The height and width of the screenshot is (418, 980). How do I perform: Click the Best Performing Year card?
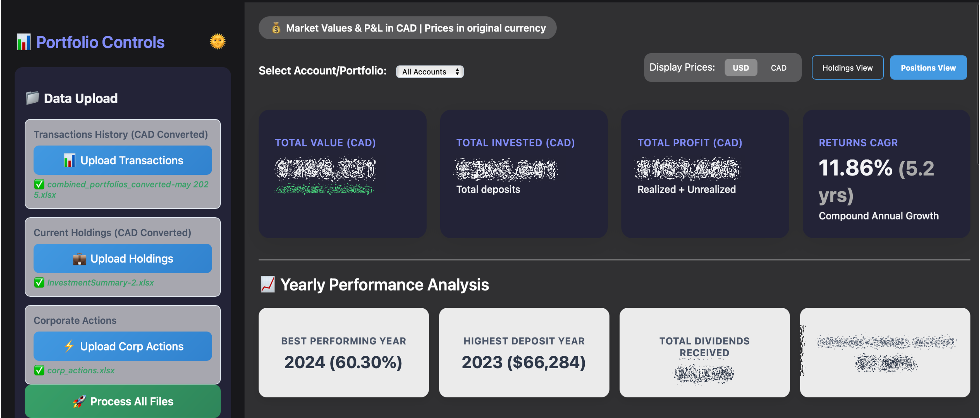click(x=343, y=353)
